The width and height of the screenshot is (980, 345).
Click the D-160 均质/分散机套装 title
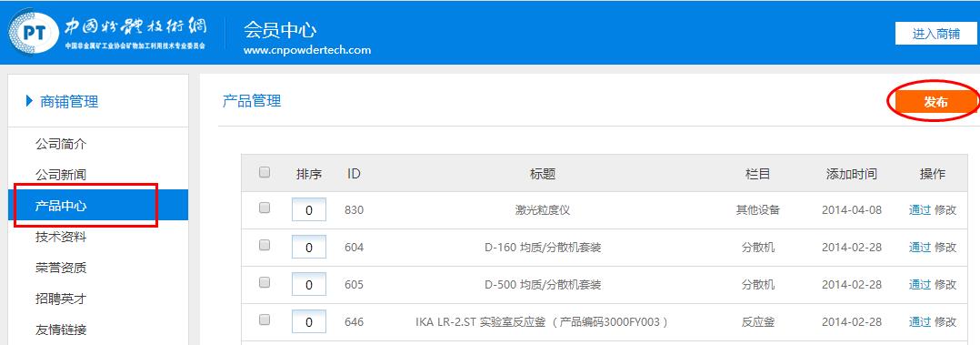click(x=543, y=248)
